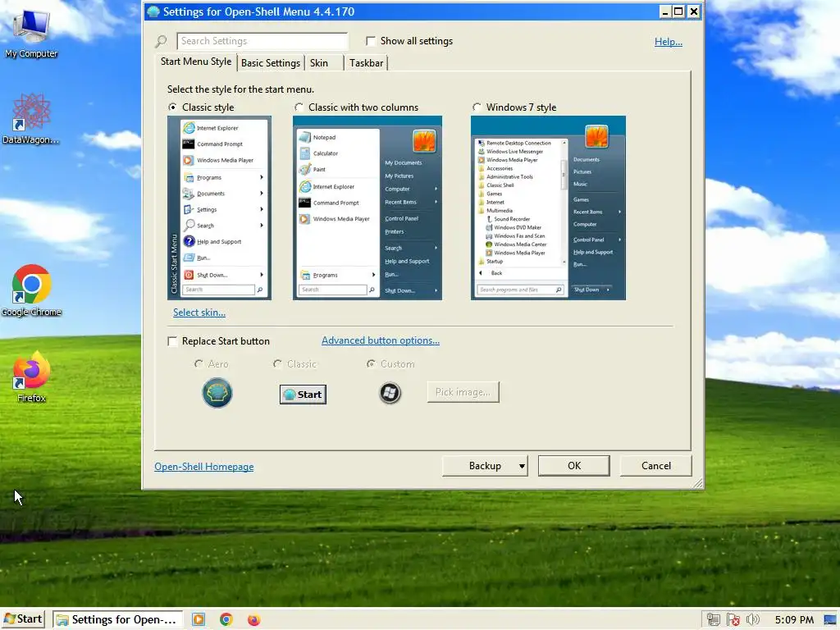840x630 pixels.
Task: Click the Settings for Open-Shell taskbar button
Action: click(x=118, y=619)
